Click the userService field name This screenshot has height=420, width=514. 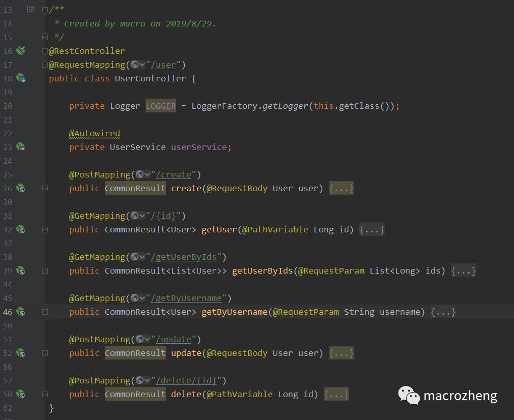point(198,147)
